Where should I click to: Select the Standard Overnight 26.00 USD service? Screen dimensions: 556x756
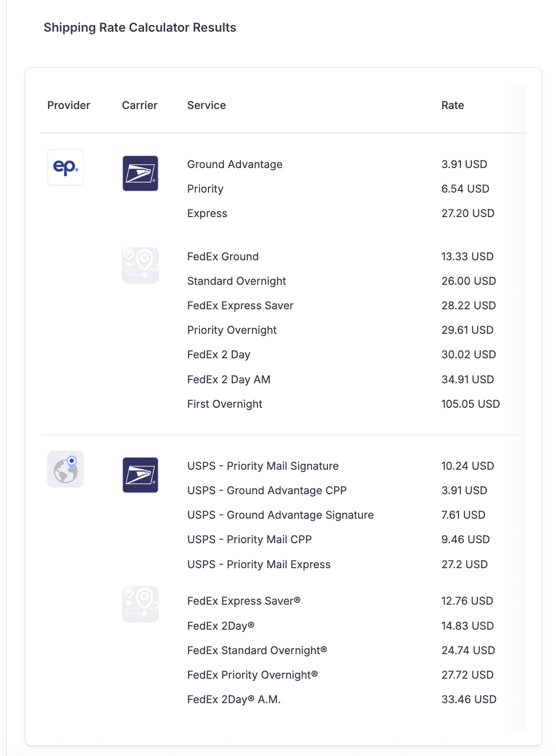[237, 281]
